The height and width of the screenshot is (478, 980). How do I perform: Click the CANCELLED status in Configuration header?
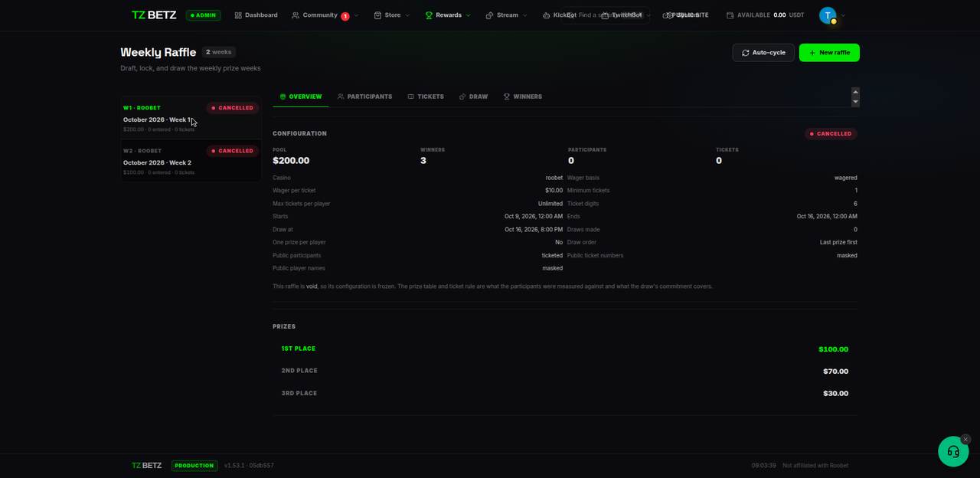click(x=831, y=134)
